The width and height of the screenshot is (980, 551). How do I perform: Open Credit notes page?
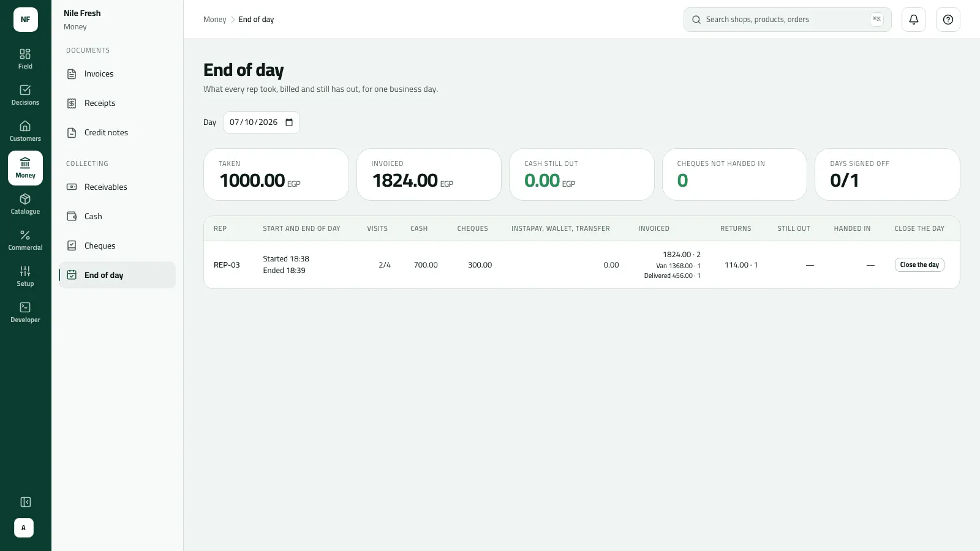(117, 133)
